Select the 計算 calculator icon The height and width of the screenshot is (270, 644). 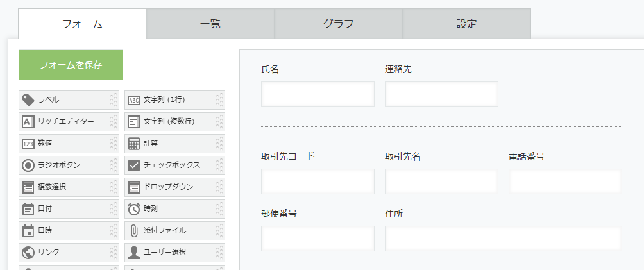click(x=134, y=144)
